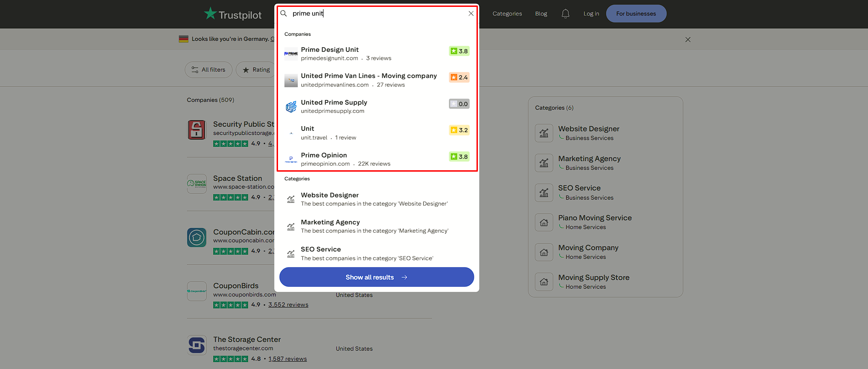This screenshot has height=369, width=868.
Task: Open the All filters button
Action: (209, 70)
